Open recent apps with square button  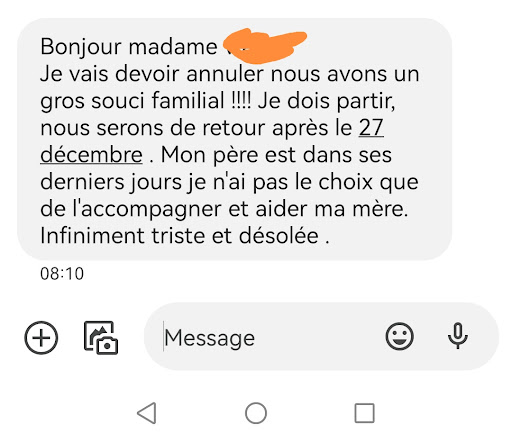[x=364, y=413]
